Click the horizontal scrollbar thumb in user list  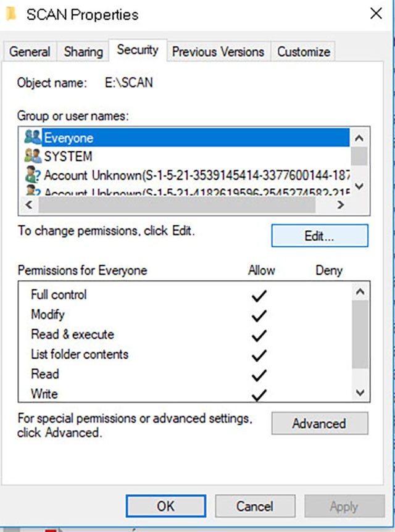pyautogui.click(x=177, y=204)
